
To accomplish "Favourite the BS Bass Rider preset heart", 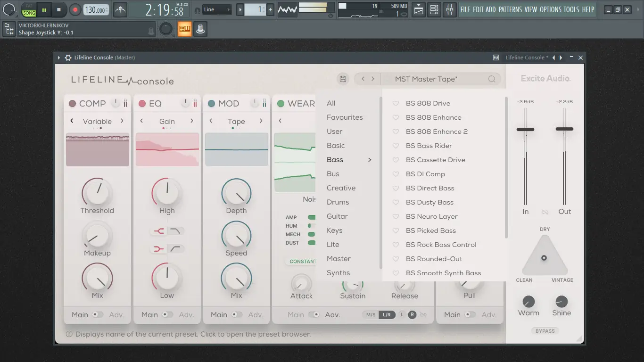I will pos(396,146).
